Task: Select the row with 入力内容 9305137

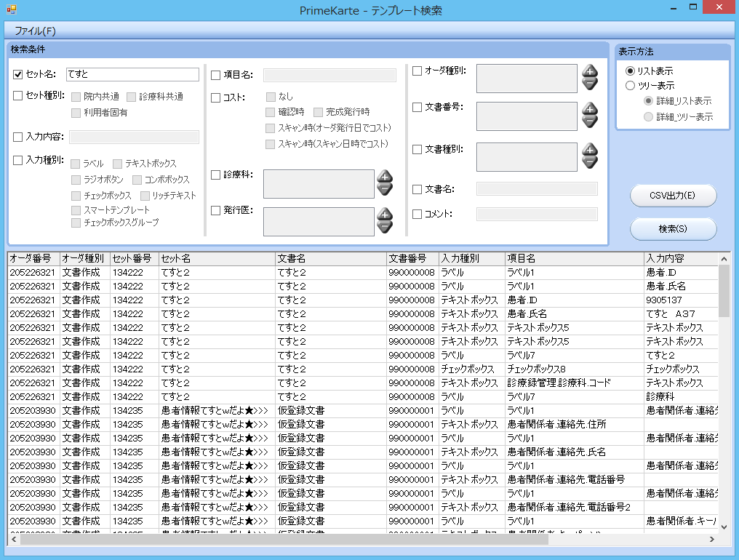Action: point(363,300)
